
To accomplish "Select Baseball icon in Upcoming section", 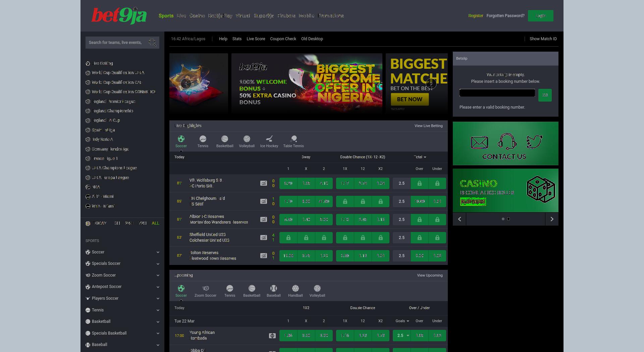I will tap(274, 288).
